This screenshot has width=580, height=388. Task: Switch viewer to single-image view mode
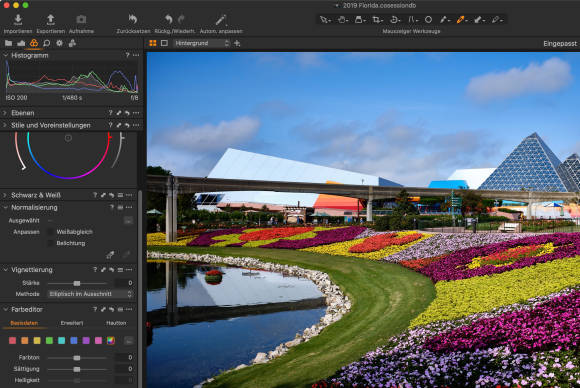(164, 43)
